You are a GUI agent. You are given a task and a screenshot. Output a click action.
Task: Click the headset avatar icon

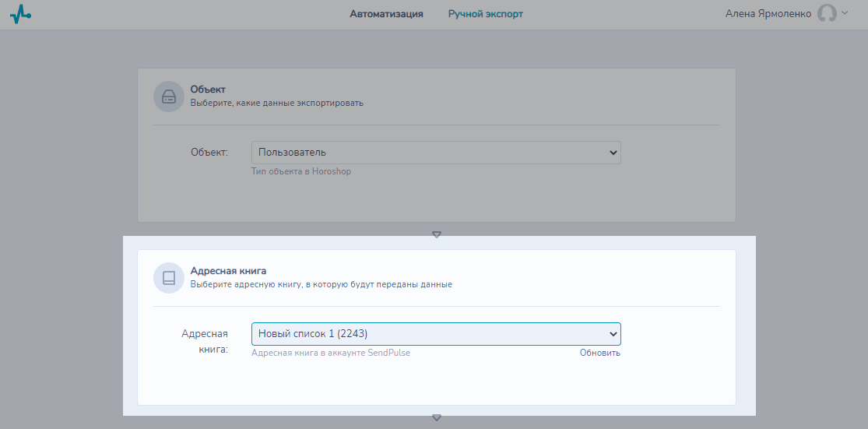(x=827, y=13)
